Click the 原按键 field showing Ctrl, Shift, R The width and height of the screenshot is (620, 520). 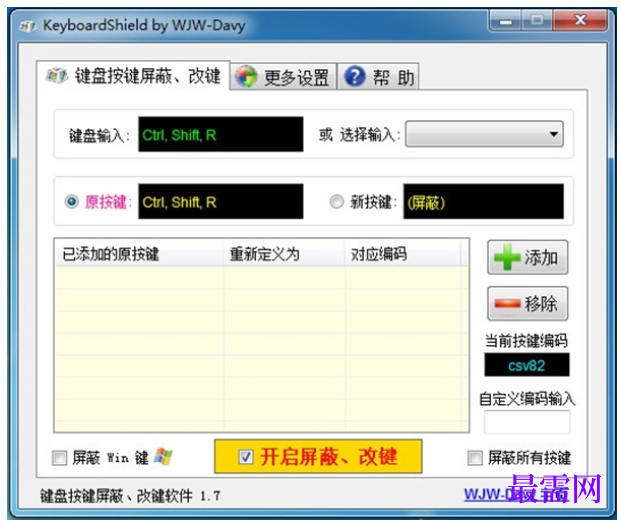pos(221,201)
